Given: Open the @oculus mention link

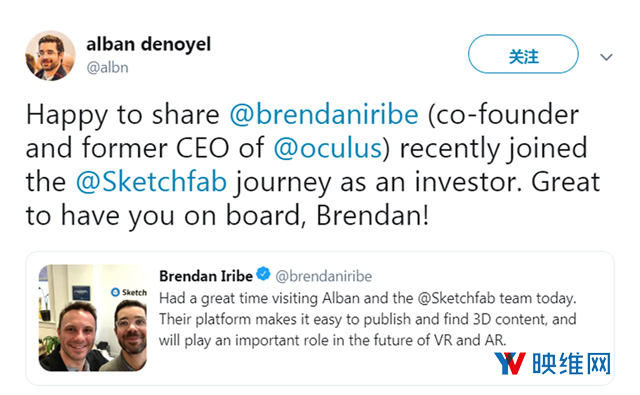Looking at the screenshot, I should (328, 148).
